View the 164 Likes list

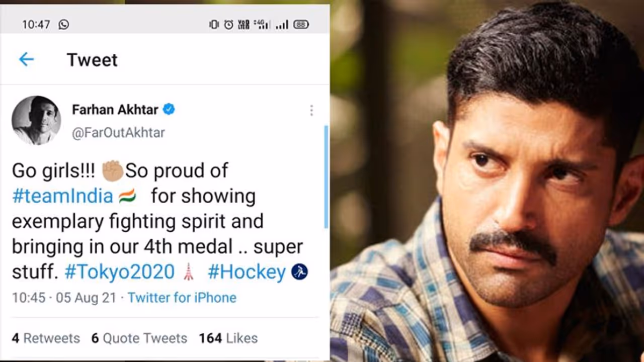228,338
